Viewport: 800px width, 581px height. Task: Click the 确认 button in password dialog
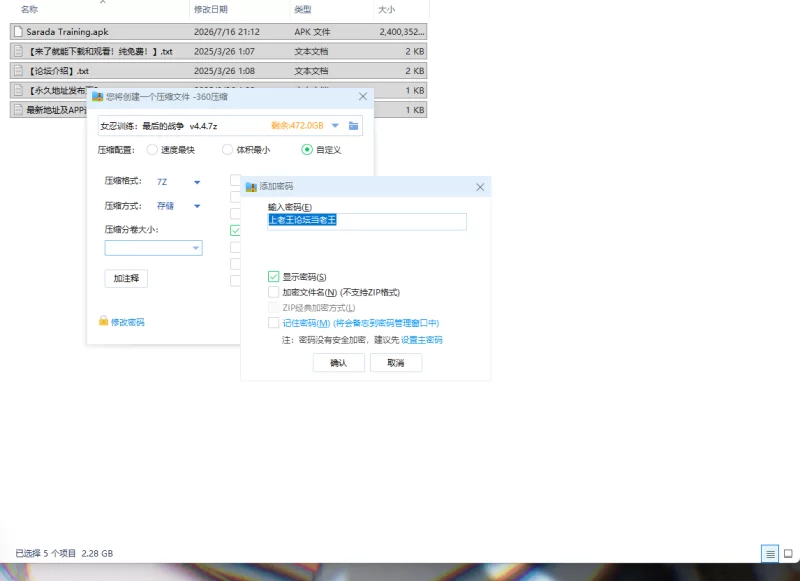tap(338, 363)
